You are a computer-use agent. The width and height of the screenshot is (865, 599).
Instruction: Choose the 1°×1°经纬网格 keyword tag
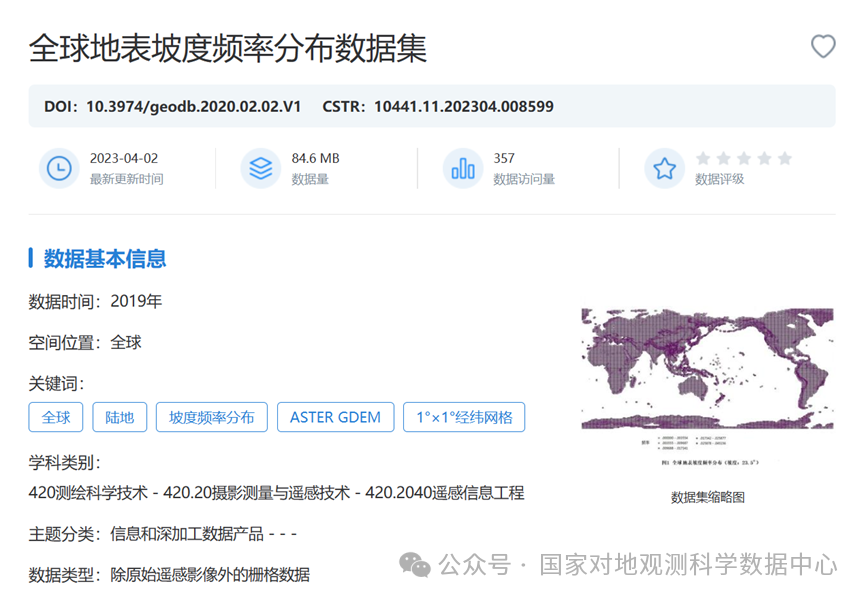(x=464, y=417)
